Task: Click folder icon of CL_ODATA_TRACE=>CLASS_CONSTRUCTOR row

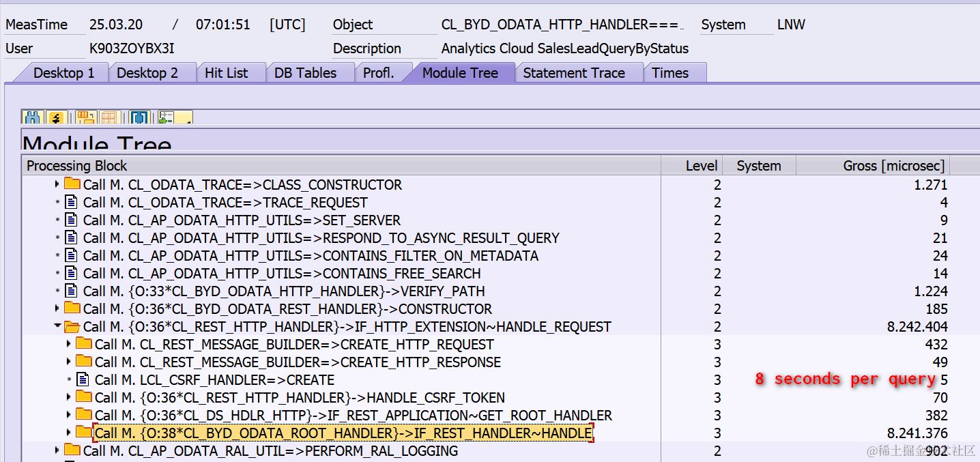Action: pyautogui.click(x=72, y=184)
